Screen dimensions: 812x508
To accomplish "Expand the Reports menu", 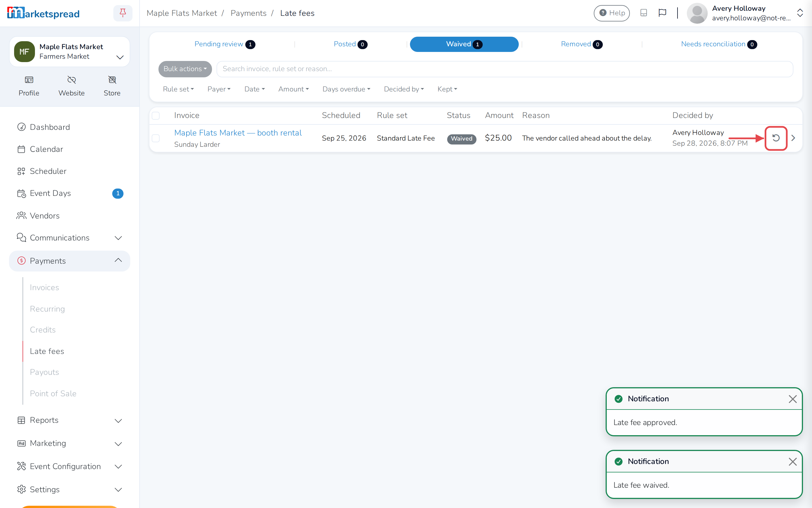I will pyautogui.click(x=69, y=420).
